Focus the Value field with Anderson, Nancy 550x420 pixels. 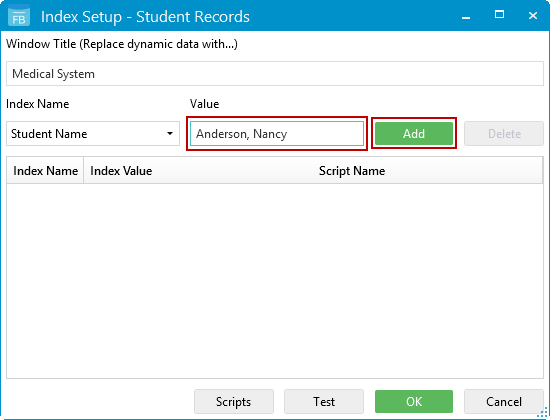pyautogui.click(x=277, y=133)
